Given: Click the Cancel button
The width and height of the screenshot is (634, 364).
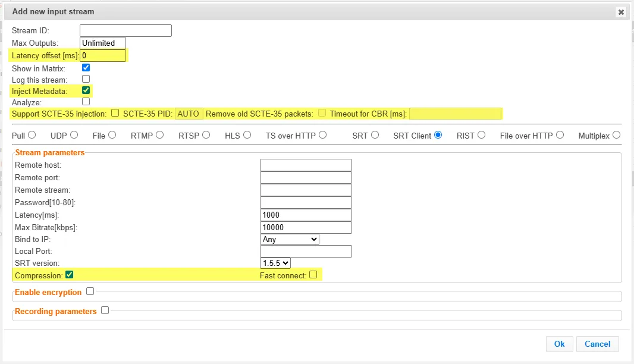Looking at the screenshot, I should [x=598, y=344].
